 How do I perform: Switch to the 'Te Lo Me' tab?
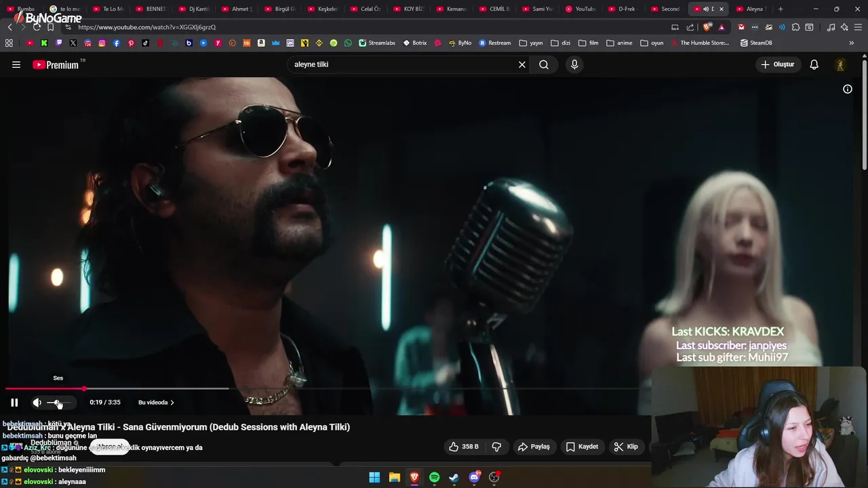coord(108,9)
